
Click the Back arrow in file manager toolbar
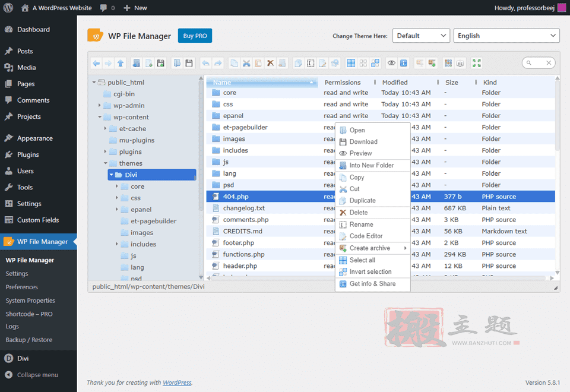(96, 64)
